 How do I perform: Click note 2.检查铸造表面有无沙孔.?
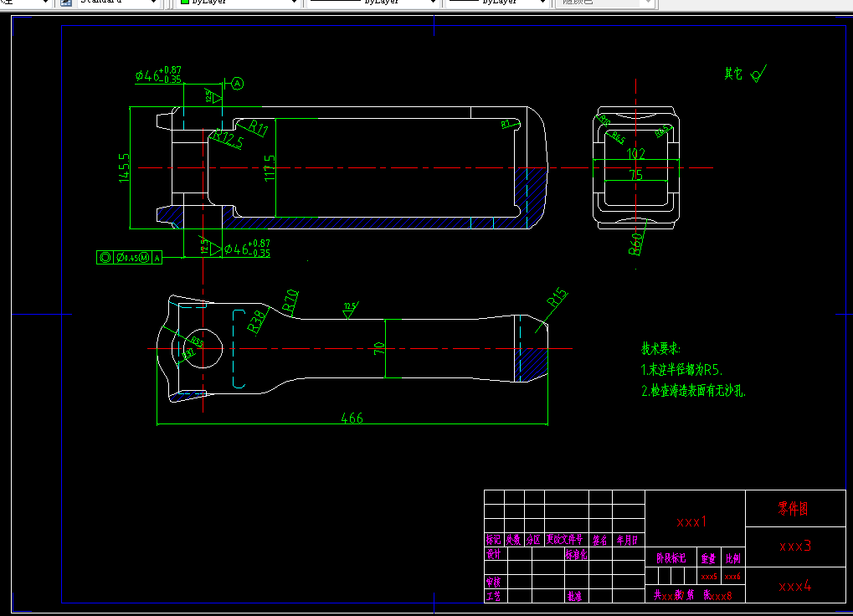coord(694,390)
